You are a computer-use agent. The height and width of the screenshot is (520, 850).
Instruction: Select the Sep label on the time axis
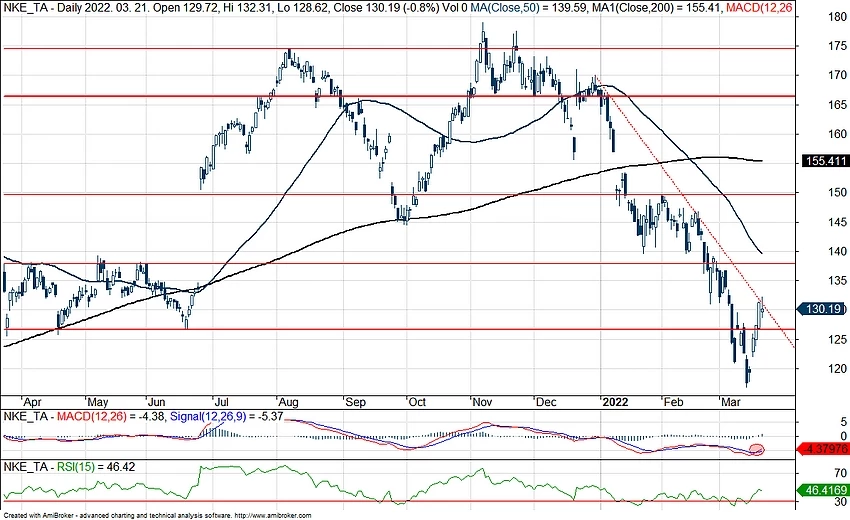tap(355, 402)
